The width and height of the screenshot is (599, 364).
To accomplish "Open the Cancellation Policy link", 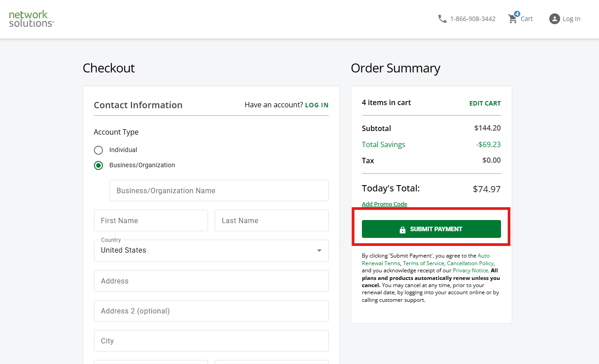I will (x=470, y=263).
